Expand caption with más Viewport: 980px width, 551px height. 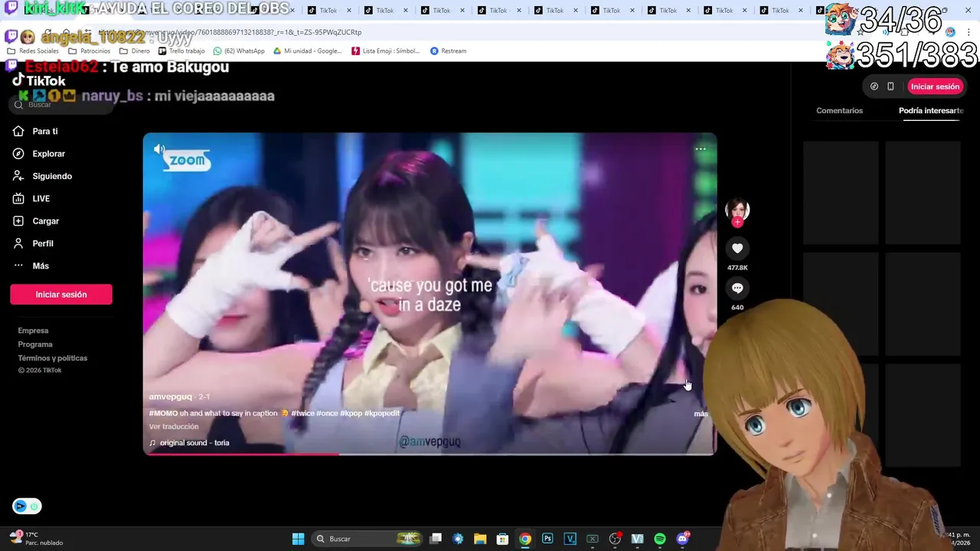click(701, 414)
